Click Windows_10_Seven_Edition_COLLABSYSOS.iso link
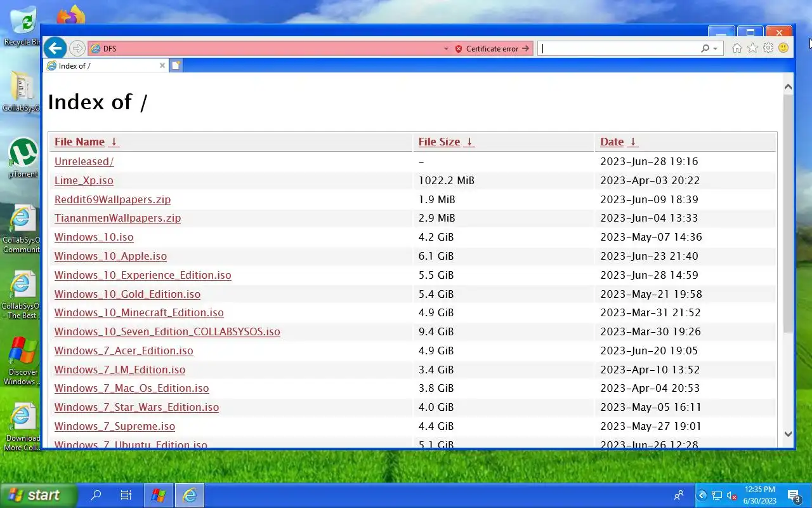 pyautogui.click(x=167, y=331)
